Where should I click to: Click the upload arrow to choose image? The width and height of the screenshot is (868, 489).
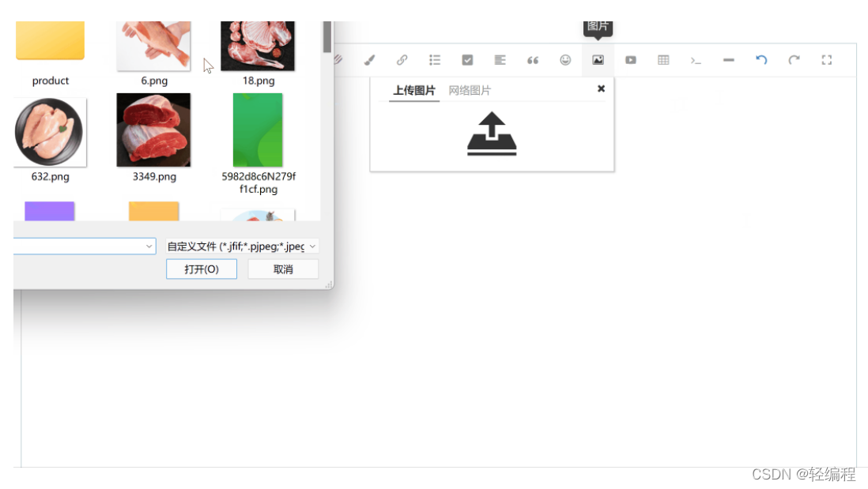(x=492, y=134)
